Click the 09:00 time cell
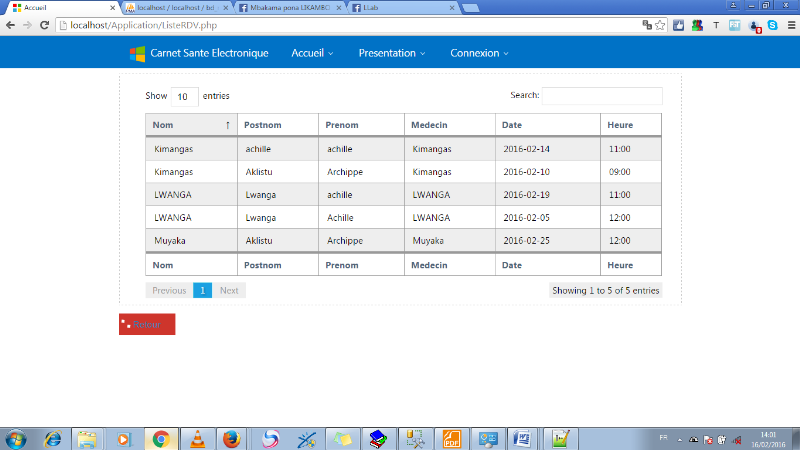This screenshot has height=450, width=800. pos(619,172)
